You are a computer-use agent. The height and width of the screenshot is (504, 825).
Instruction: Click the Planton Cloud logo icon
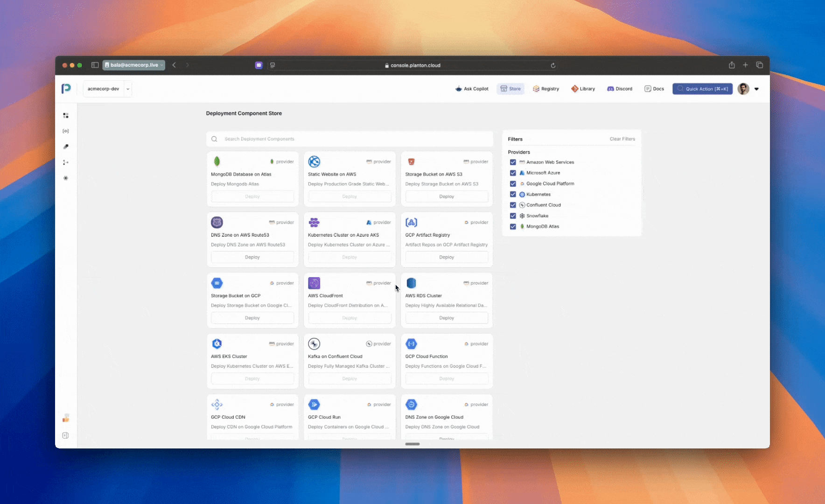tap(66, 89)
